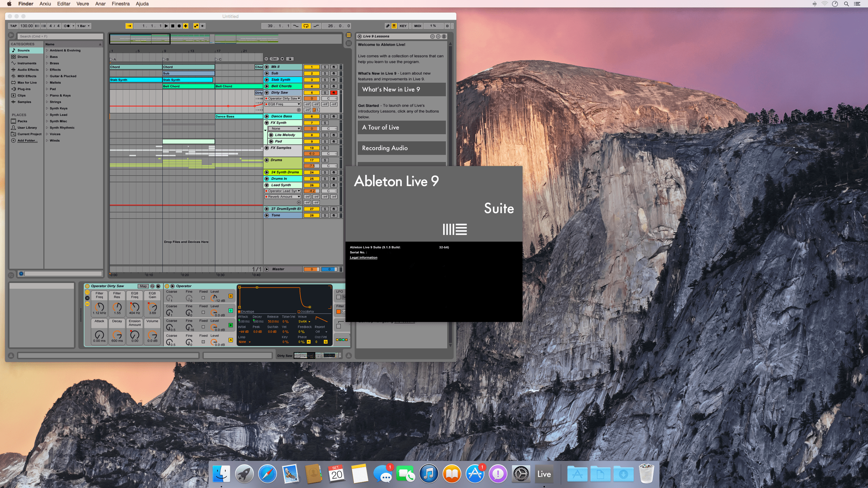Click the browser search field
The image size is (868, 488).
(x=60, y=36)
